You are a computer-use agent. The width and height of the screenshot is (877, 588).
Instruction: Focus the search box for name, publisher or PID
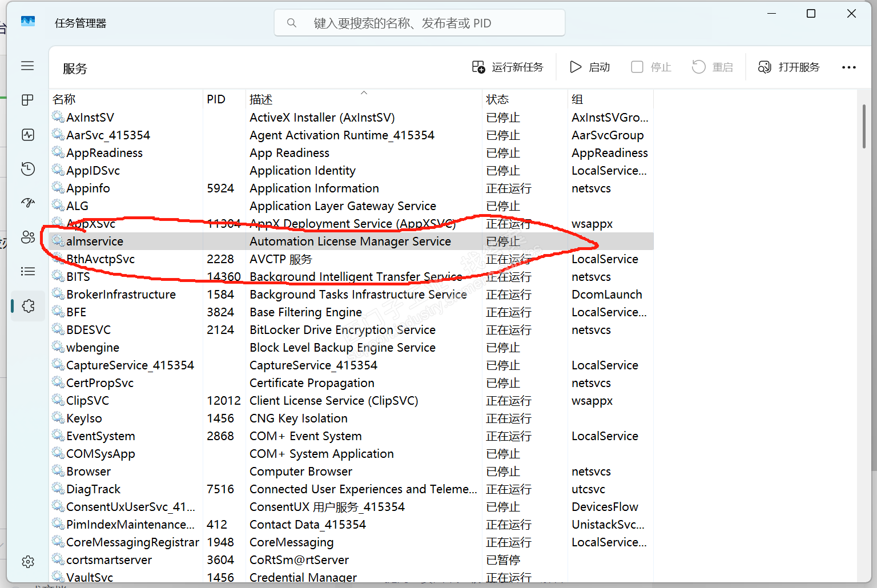420,23
